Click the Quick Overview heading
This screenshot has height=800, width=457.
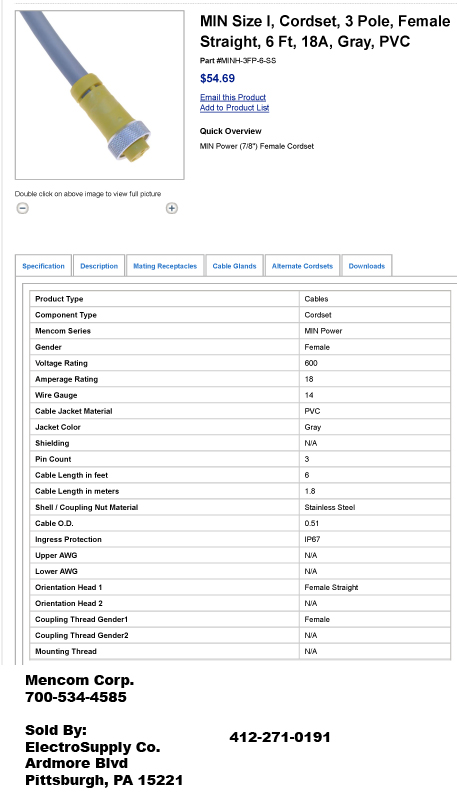[x=231, y=131]
